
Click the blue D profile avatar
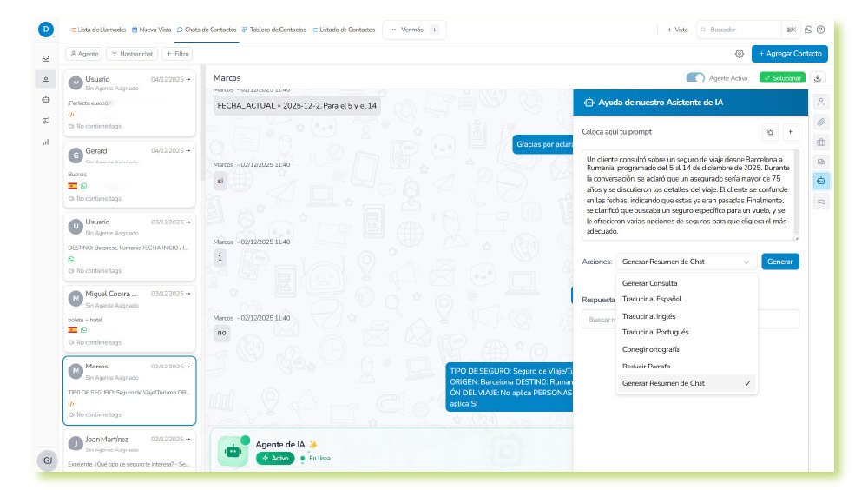[x=46, y=30]
